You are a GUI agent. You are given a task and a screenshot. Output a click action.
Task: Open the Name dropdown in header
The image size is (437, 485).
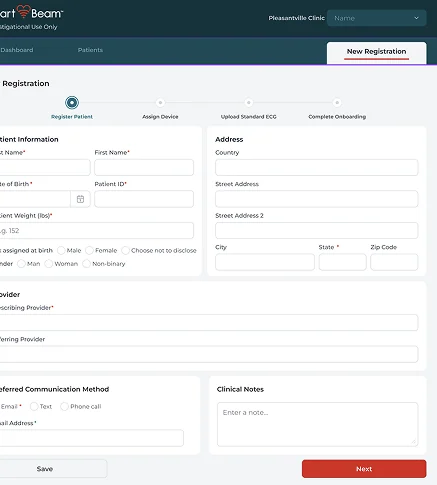point(376,18)
